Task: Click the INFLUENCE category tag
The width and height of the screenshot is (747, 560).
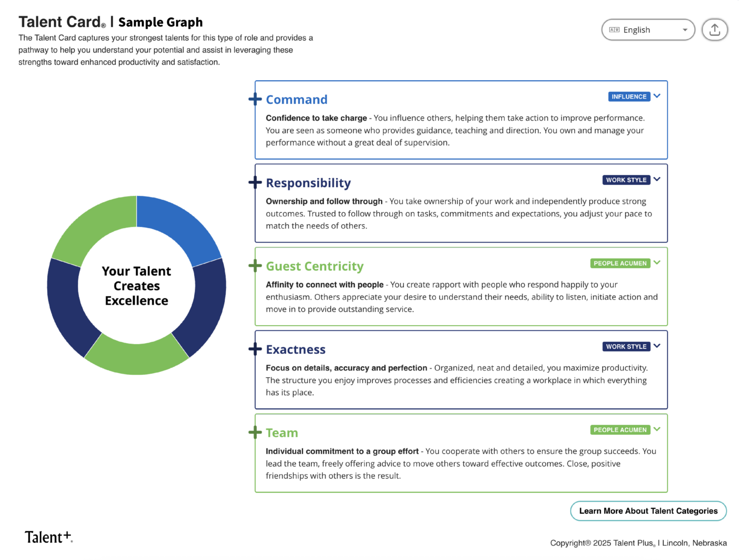Action: tap(629, 97)
